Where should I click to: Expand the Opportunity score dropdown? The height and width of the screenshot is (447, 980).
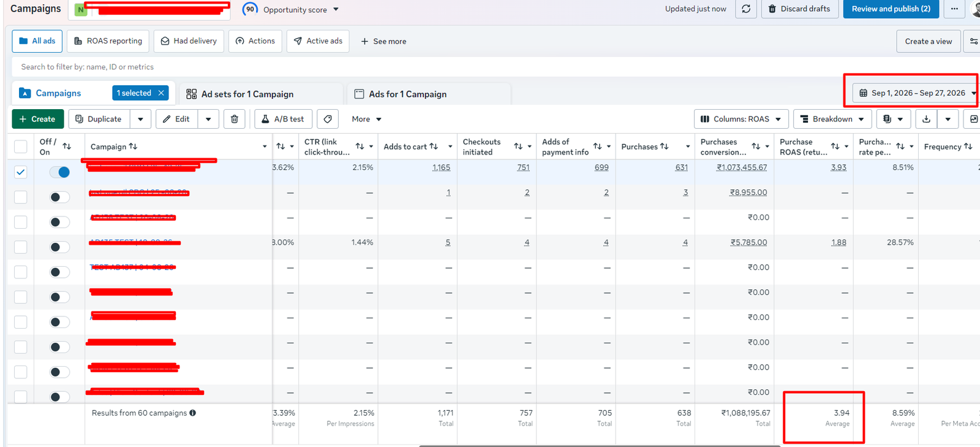click(x=336, y=10)
